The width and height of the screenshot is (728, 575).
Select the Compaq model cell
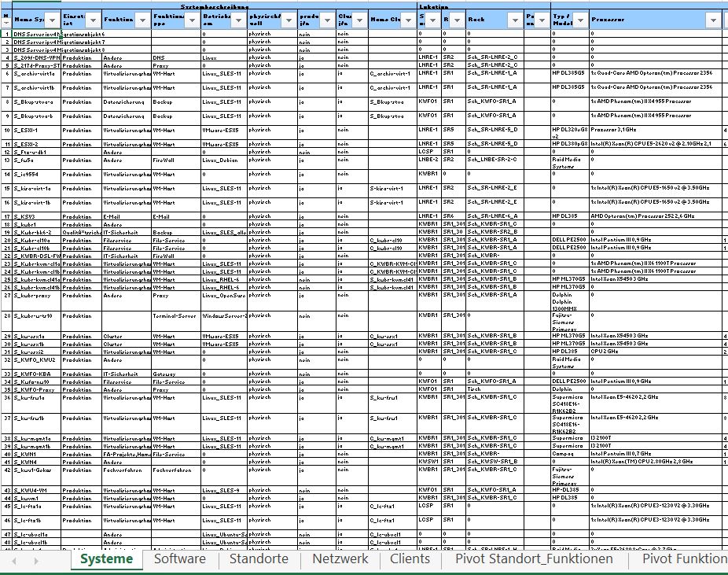(x=570, y=454)
